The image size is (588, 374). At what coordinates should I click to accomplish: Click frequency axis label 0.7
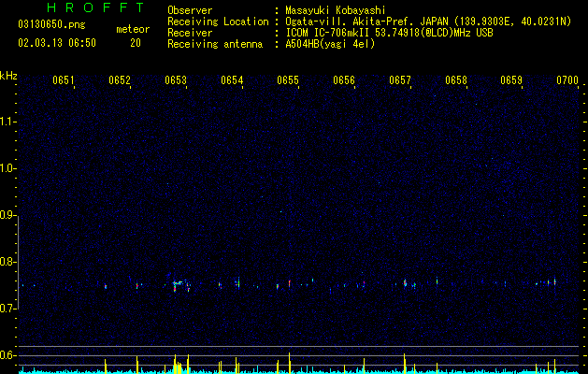pyautogui.click(x=8, y=309)
